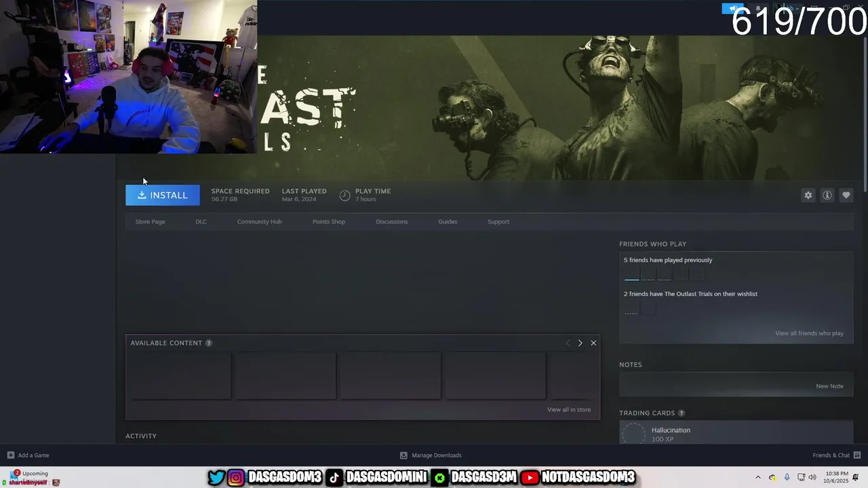The width and height of the screenshot is (868, 488).
Task: Open the Hallucination trading card entry
Action: coord(736,434)
